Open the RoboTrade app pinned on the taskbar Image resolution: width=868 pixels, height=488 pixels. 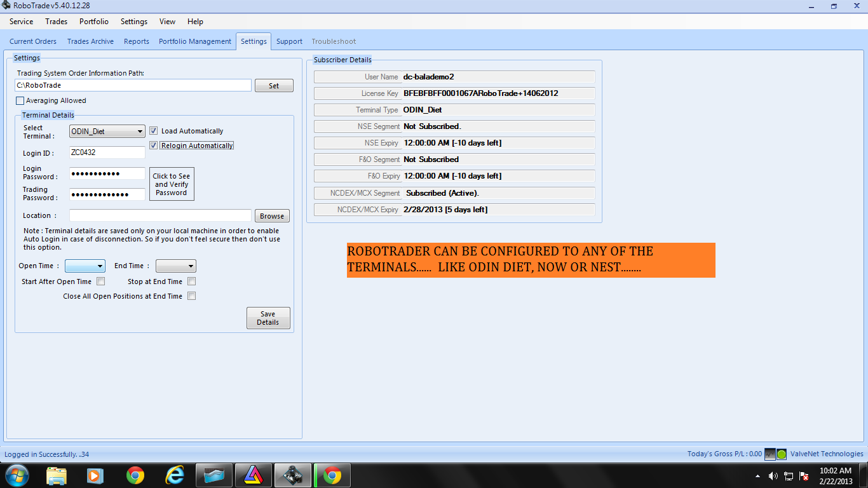coord(292,475)
